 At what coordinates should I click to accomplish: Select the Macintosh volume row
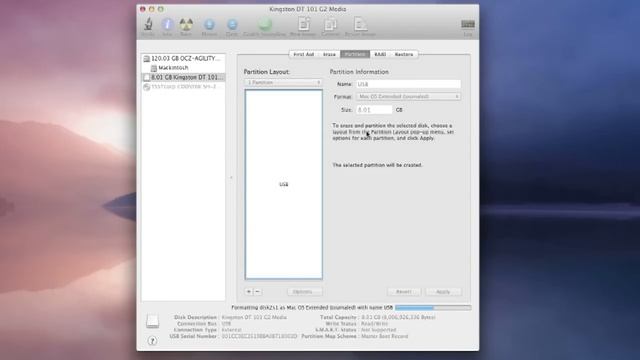point(183,68)
